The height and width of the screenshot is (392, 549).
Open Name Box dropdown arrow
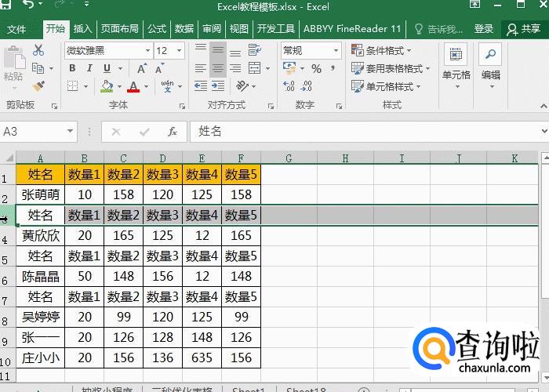70,131
